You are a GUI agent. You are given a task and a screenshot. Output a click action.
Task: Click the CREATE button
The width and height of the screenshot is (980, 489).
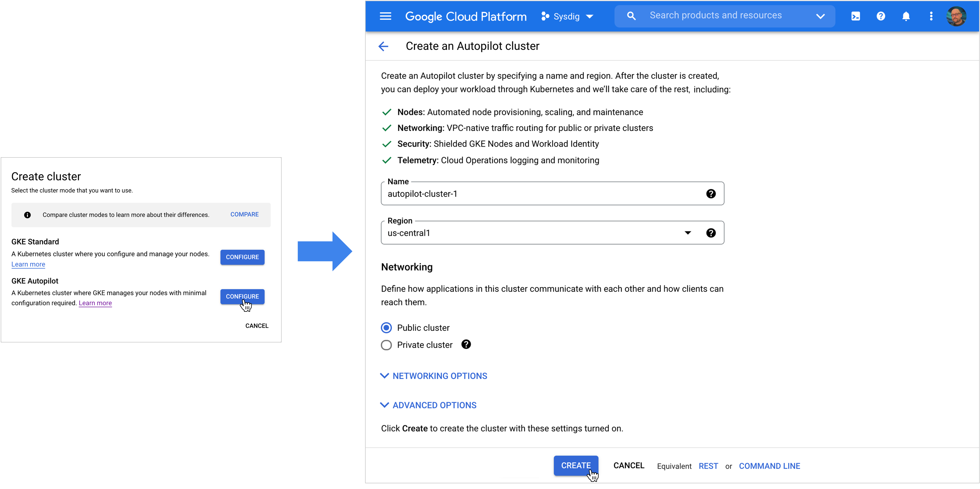576,465
